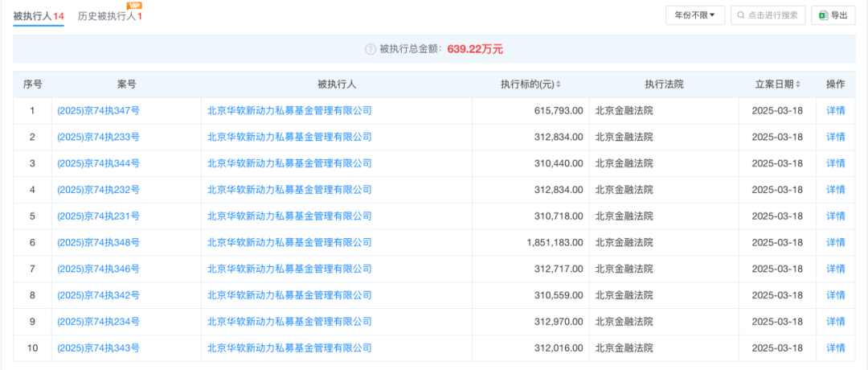Open company link in row 6
The height and width of the screenshot is (370, 868).
point(289,242)
